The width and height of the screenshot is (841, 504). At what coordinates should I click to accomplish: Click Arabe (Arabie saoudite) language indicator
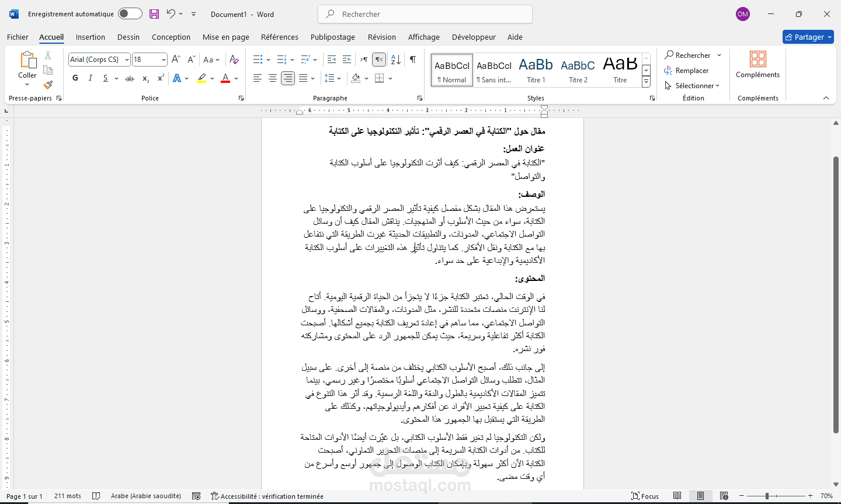146,496
